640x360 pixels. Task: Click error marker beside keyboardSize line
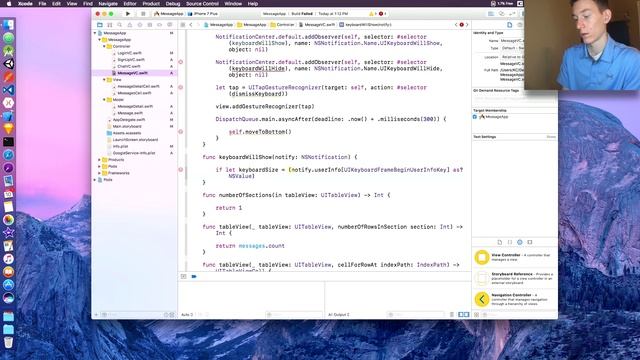pos(181,170)
